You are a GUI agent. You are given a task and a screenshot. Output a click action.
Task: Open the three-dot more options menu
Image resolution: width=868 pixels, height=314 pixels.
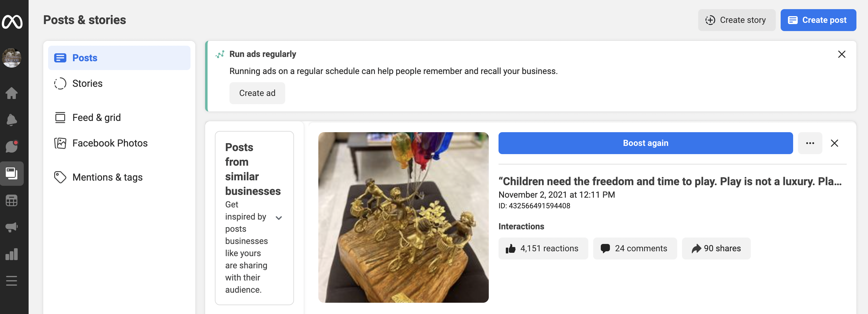tap(810, 143)
